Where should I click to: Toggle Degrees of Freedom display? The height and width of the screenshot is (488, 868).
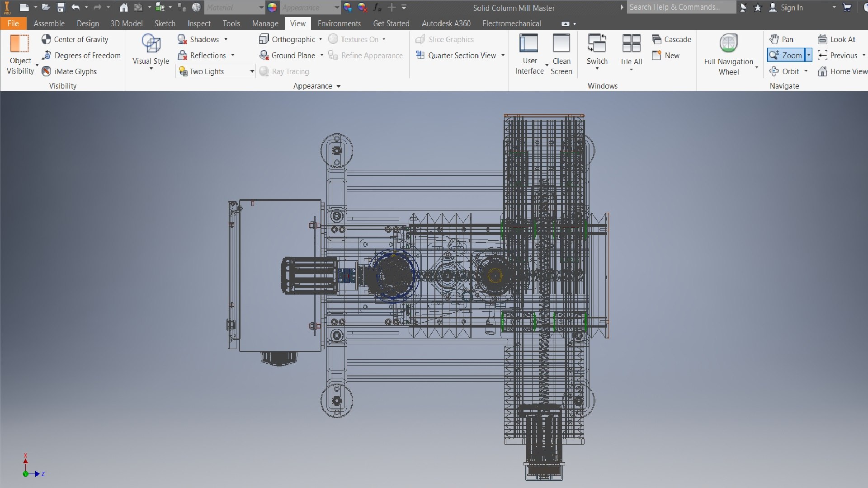(x=81, y=56)
